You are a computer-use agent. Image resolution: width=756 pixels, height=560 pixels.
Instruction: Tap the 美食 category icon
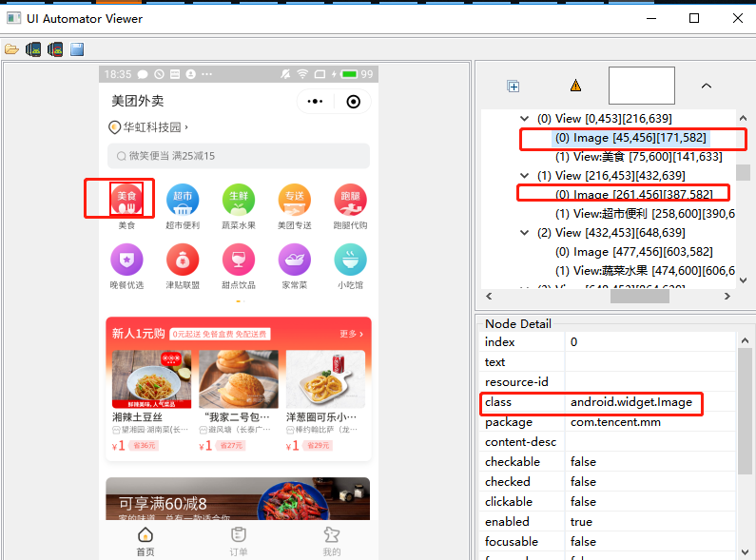(x=126, y=199)
